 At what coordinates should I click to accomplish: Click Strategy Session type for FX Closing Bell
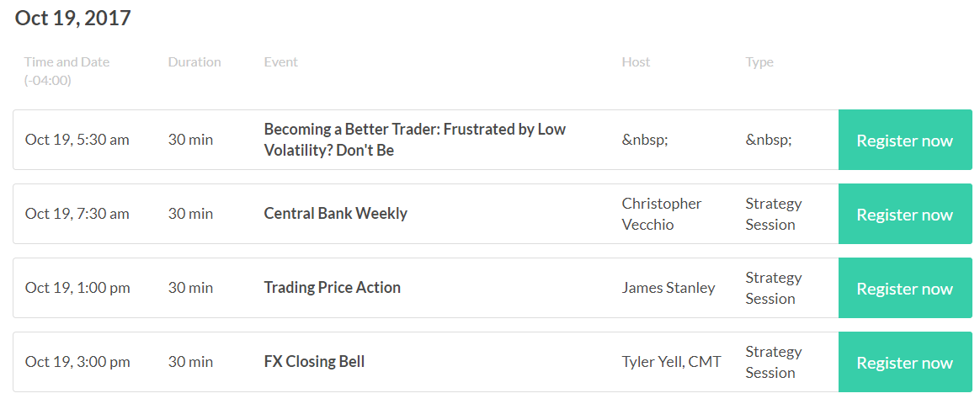point(774,362)
